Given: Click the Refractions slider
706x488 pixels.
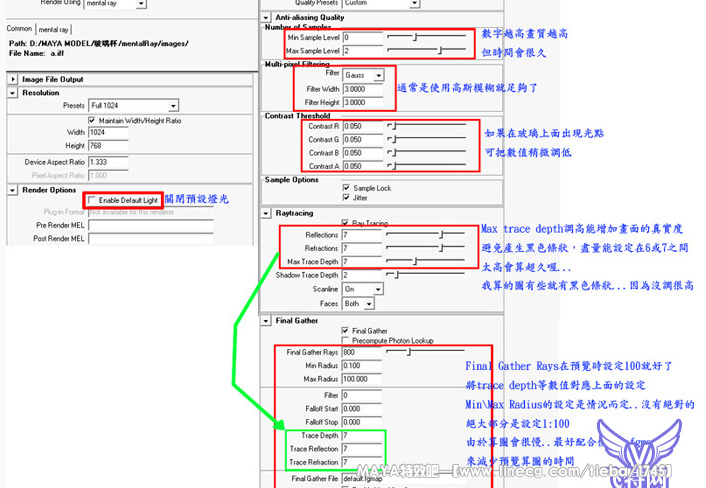Looking at the screenshot, I should tap(425, 247).
